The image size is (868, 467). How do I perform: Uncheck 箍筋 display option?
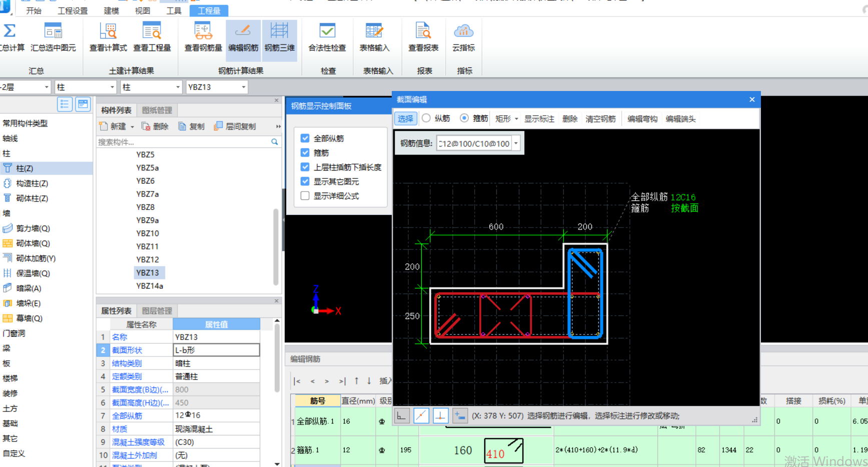[305, 152]
